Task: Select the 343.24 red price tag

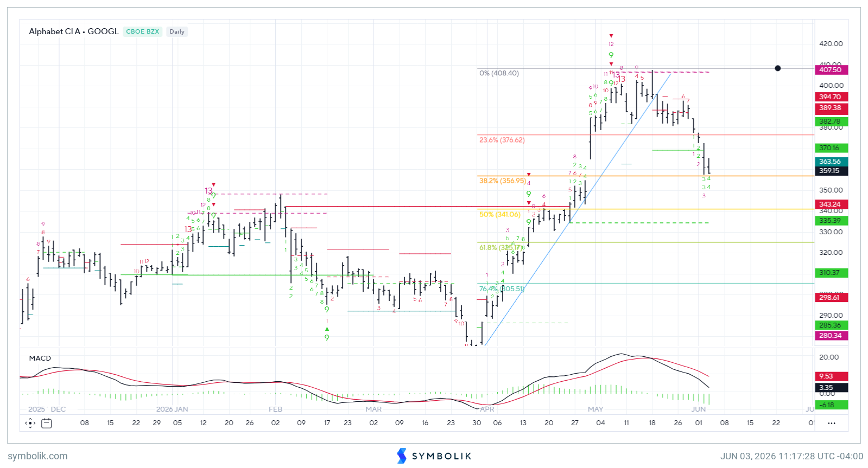Action: (831, 204)
